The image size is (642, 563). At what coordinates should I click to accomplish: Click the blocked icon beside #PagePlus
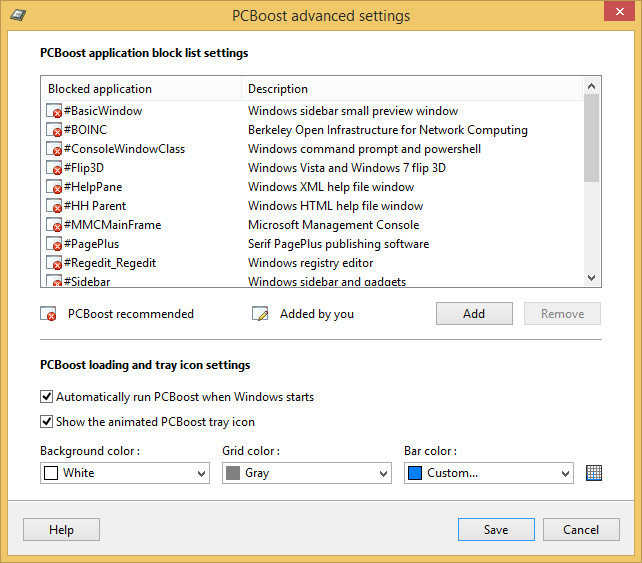coord(54,244)
